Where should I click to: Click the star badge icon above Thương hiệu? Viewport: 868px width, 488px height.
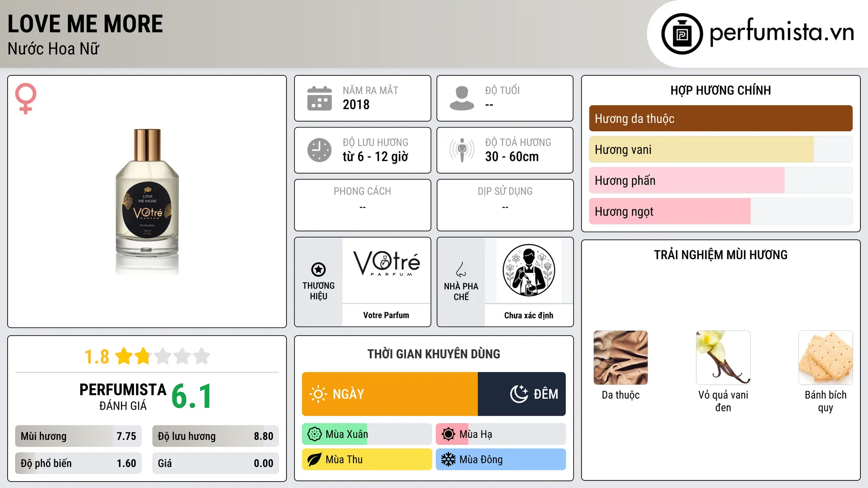(318, 269)
